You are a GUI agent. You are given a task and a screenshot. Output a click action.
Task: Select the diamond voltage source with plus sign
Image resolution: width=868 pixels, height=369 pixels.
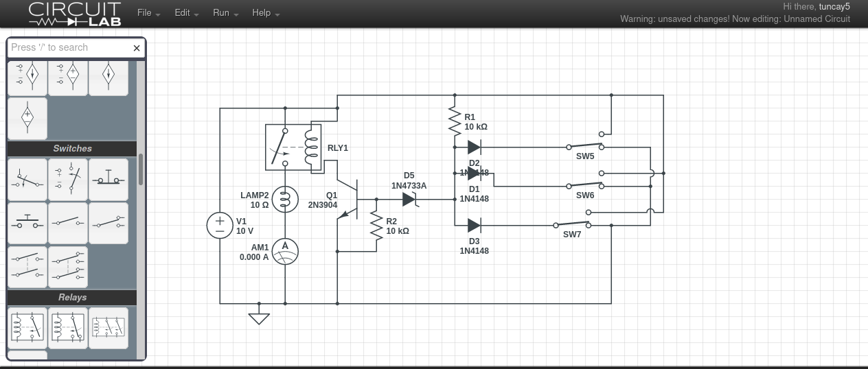pyautogui.click(x=27, y=118)
